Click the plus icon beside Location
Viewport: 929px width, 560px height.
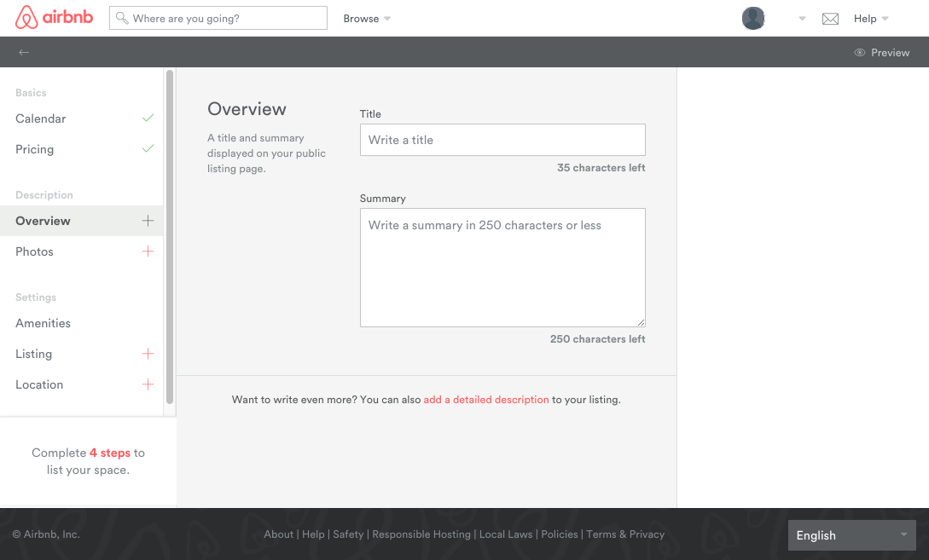147,384
